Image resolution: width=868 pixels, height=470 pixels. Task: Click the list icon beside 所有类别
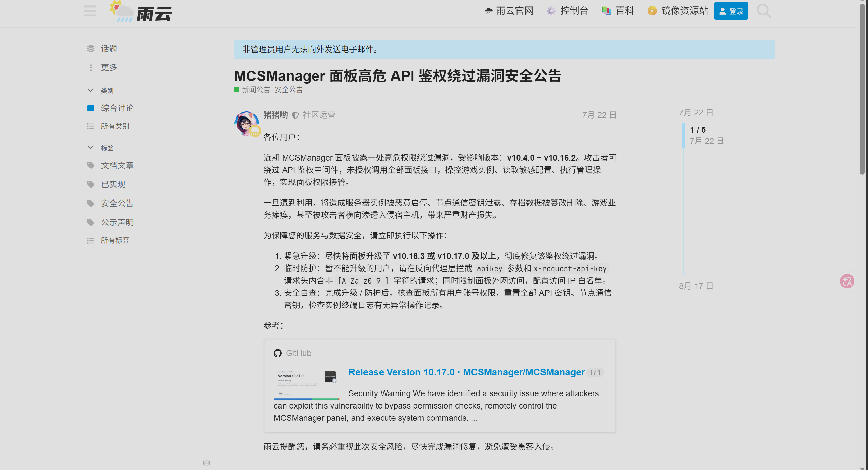point(91,126)
